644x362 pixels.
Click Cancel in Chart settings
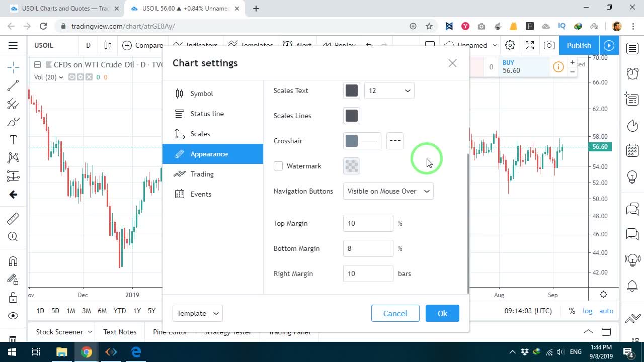(x=395, y=313)
